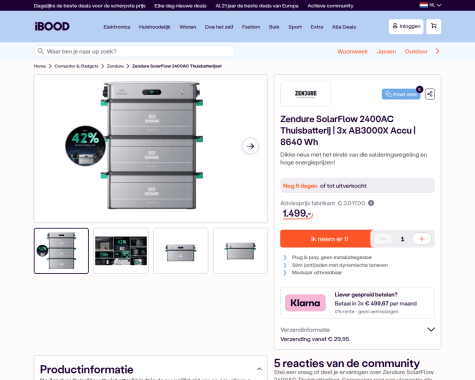
Task: Expand the Verzendinformatie section
Action: pyautogui.click(x=431, y=329)
